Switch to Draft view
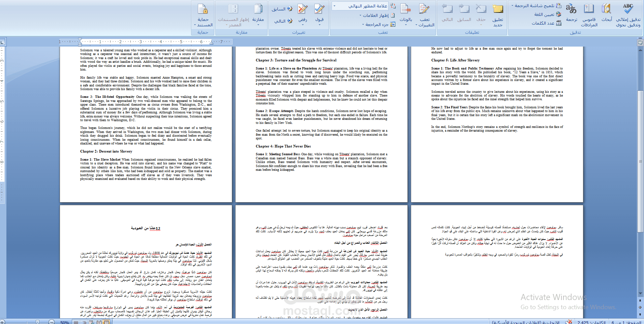This screenshot has height=324, width=644. (76, 322)
